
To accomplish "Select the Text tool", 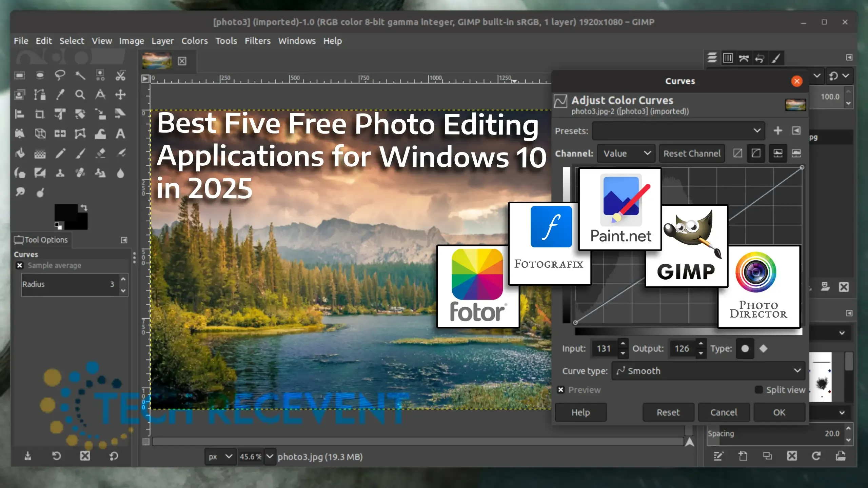I will [x=120, y=134].
